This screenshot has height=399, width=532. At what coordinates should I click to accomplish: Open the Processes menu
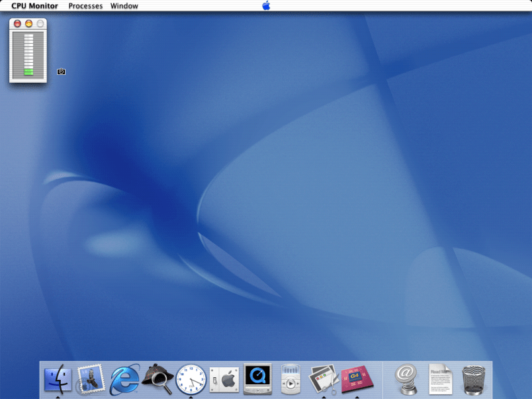[x=85, y=6]
